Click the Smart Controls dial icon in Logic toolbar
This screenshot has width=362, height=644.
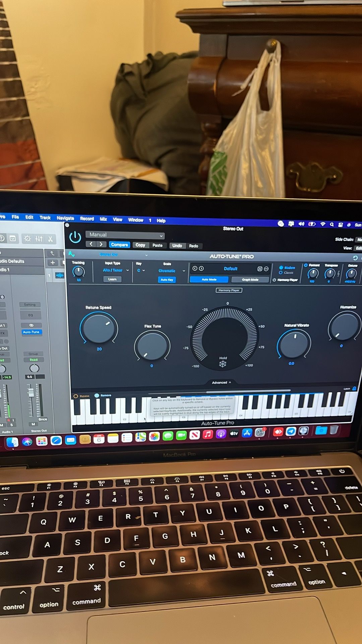tap(27, 238)
